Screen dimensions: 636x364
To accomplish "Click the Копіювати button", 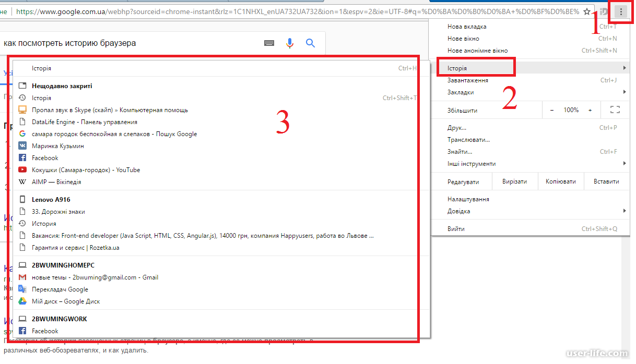I will click(561, 181).
